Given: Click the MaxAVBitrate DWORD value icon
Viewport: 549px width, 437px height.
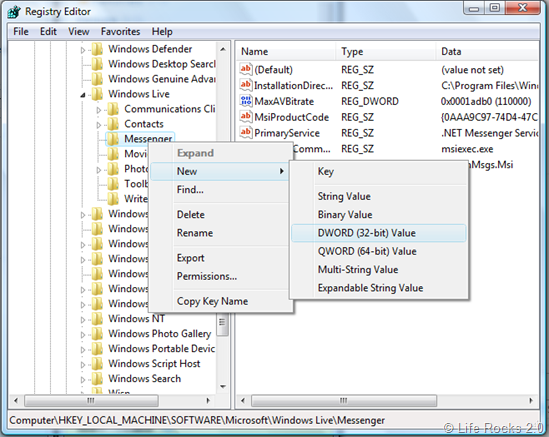Looking at the screenshot, I should tap(246, 101).
